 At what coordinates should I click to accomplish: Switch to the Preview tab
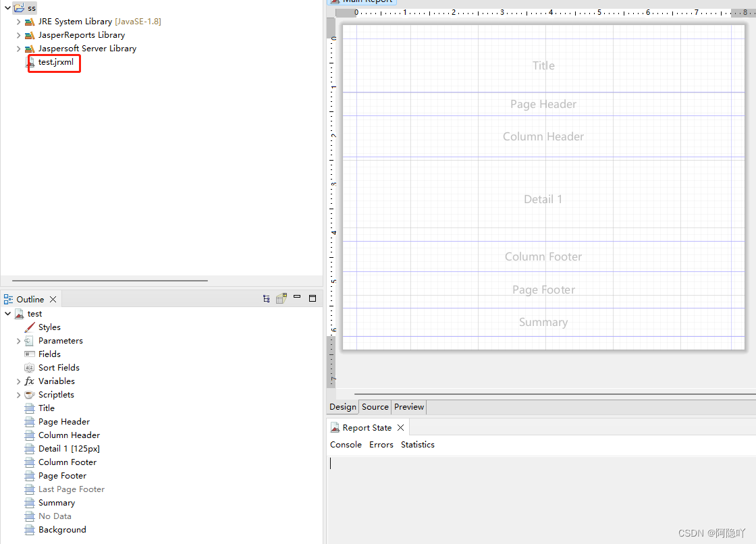(x=409, y=407)
